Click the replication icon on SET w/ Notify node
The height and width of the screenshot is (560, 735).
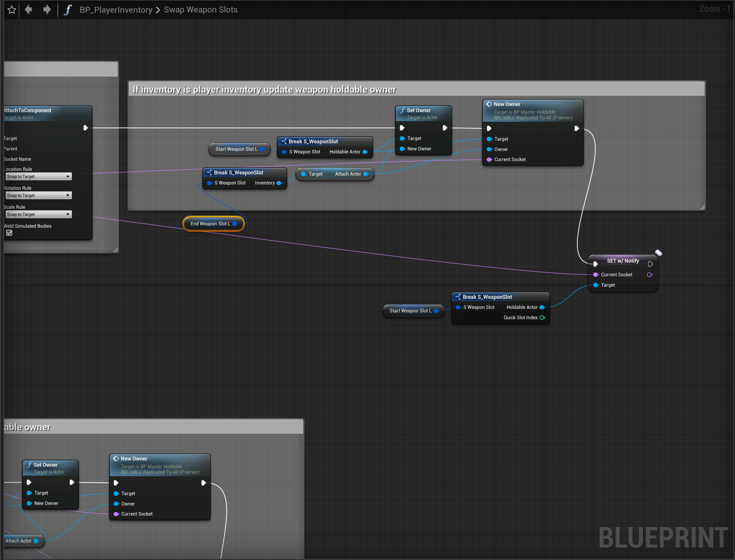pyautogui.click(x=658, y=253)
